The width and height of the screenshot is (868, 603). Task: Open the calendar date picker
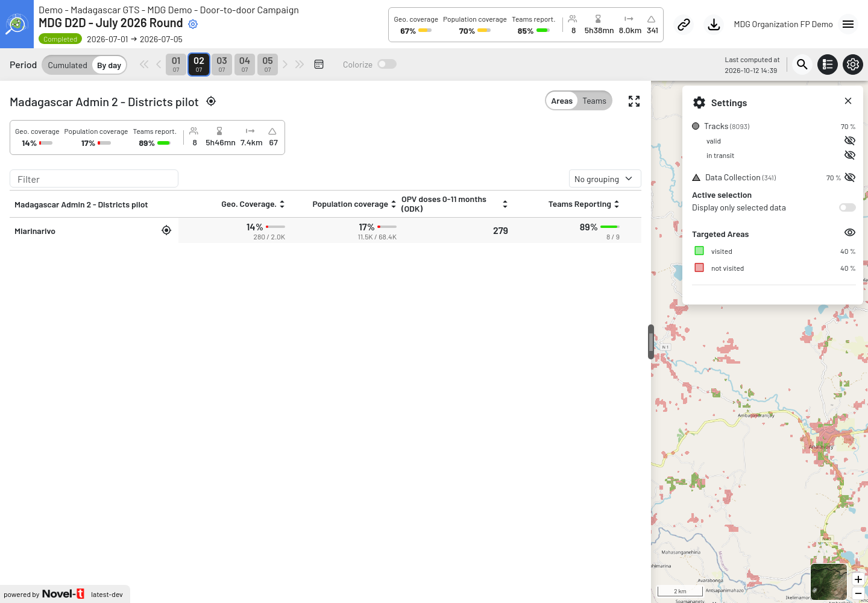coord(319,65)
